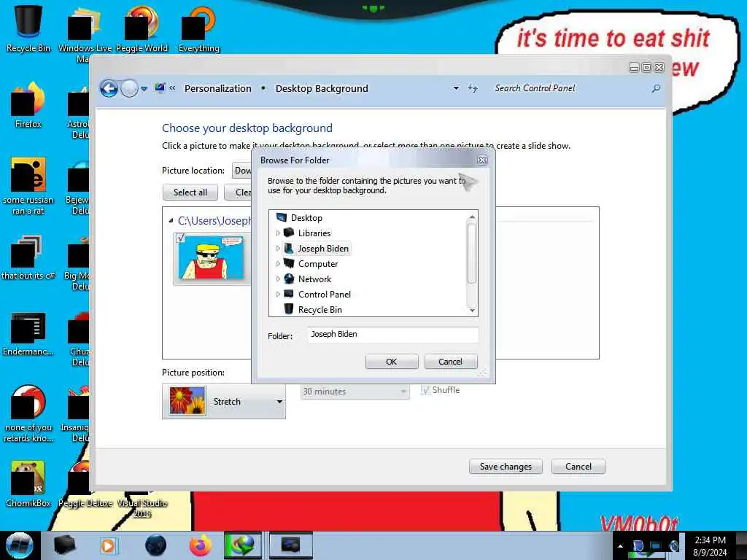This screenshot has width=747, height=560.
Task: Click the Save changes button
Action: (506, 467)
